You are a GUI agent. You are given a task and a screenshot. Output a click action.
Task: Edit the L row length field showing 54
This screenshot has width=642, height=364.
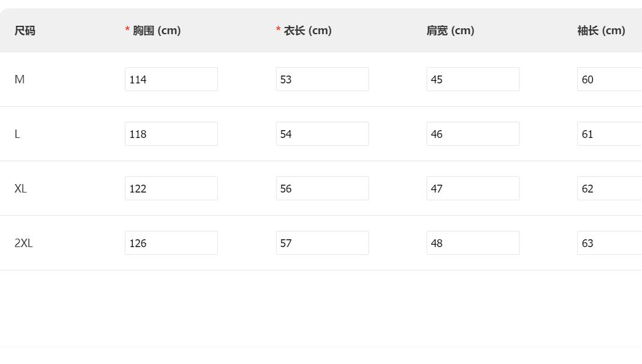point(322,134)
